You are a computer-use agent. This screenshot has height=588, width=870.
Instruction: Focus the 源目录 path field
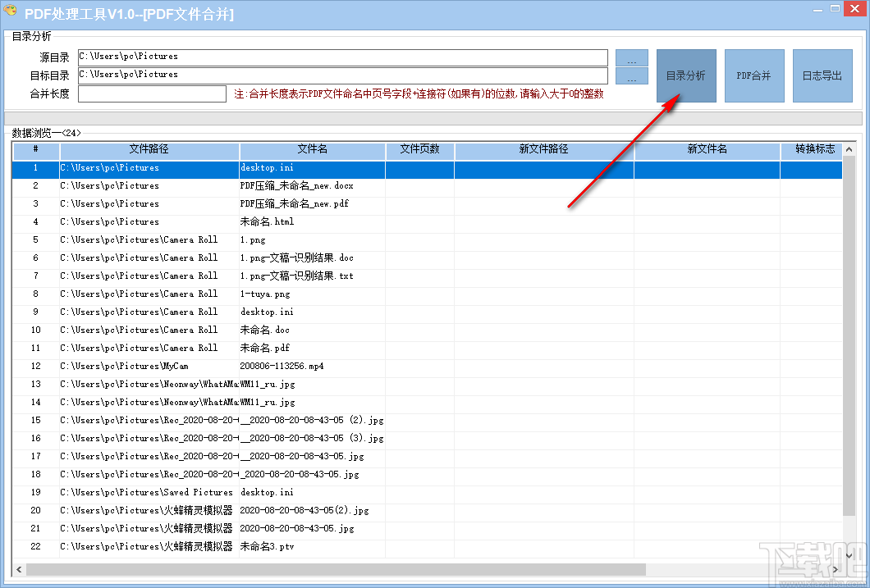[x=343, y=57]
